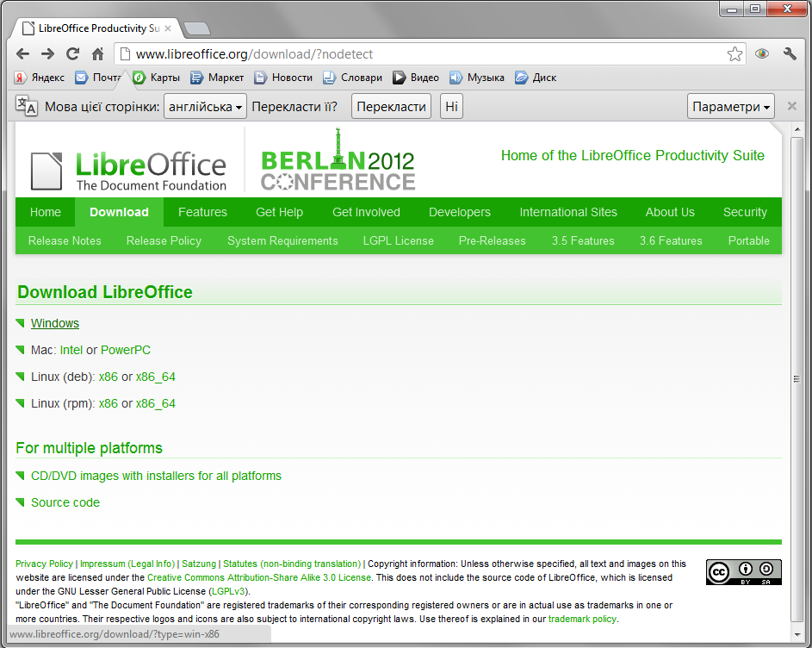Open the Диск bookmark
This screenshot has width=812, height=648.
tap(536, 78)
